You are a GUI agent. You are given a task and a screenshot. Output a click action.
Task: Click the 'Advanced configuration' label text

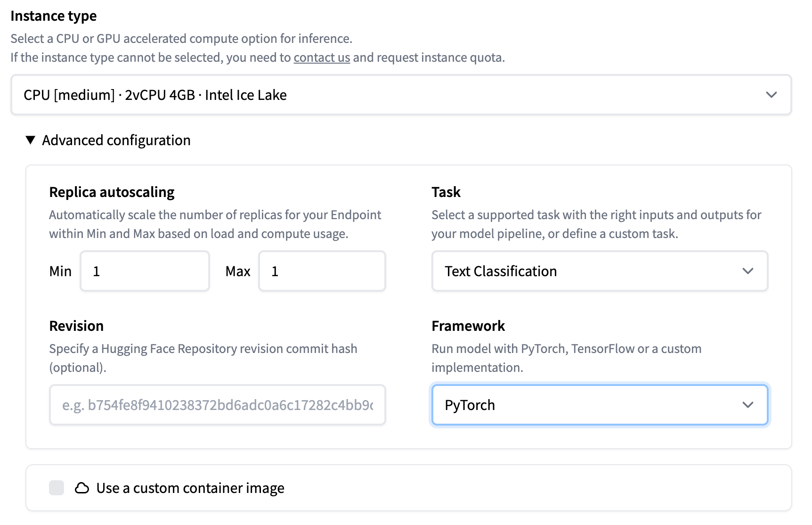(116, 140)
